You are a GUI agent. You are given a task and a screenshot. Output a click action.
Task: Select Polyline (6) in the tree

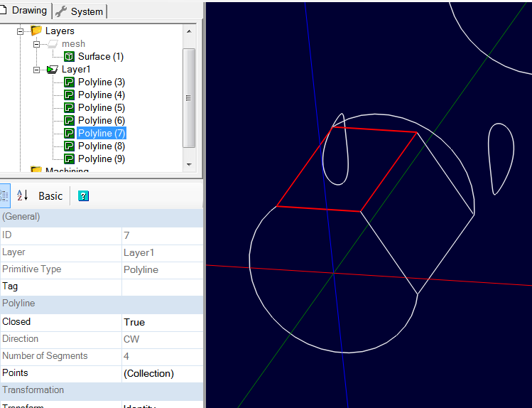(102, 121)
